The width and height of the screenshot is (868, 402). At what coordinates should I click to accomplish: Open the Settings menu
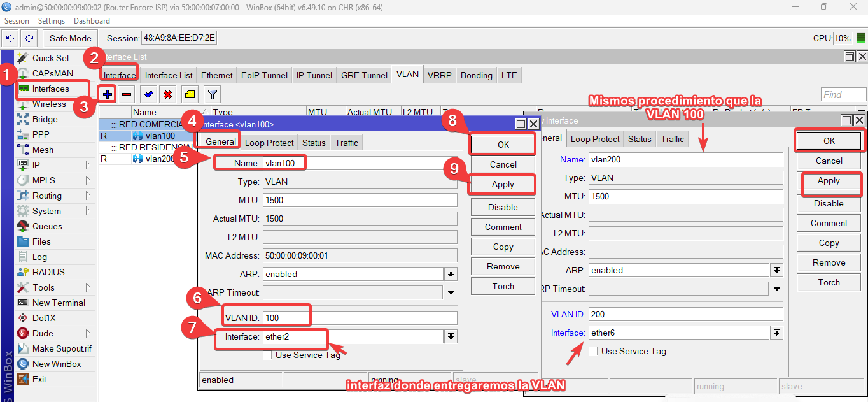coord(52,21)
